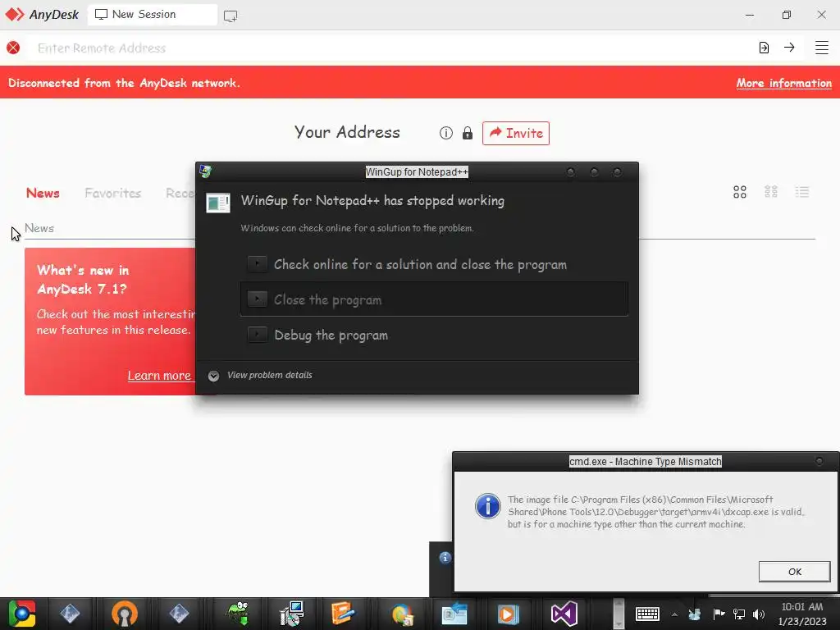Choose Close the program
The image size is (840, 630).
point(434,299)
